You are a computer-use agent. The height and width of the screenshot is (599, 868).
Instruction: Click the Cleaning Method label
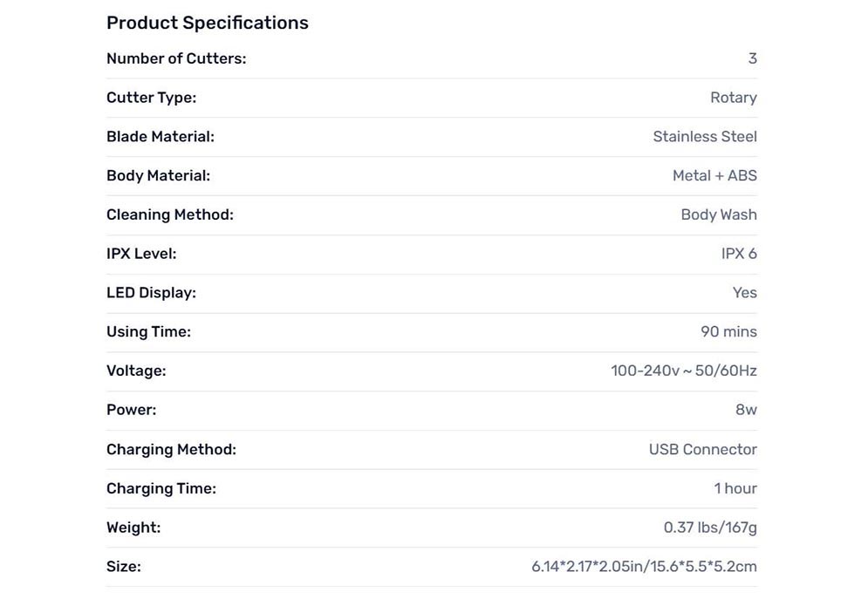(170, 214)
